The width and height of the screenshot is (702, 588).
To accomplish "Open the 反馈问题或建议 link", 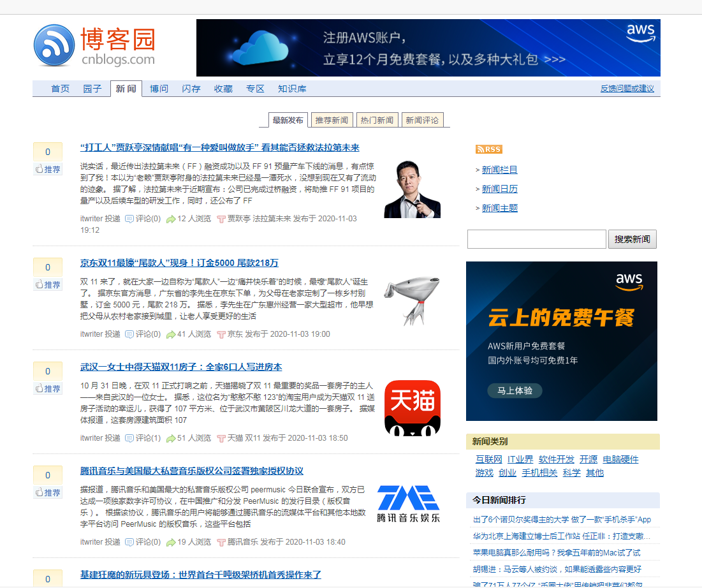I will [x=627, y=89].
